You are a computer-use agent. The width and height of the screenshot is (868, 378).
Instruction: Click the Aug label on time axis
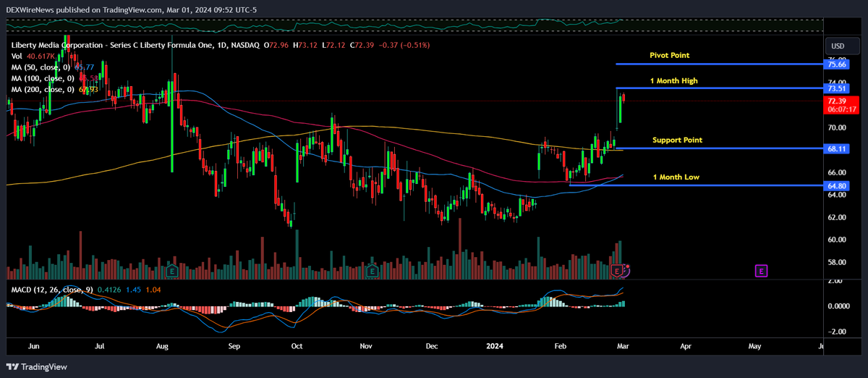163,347
